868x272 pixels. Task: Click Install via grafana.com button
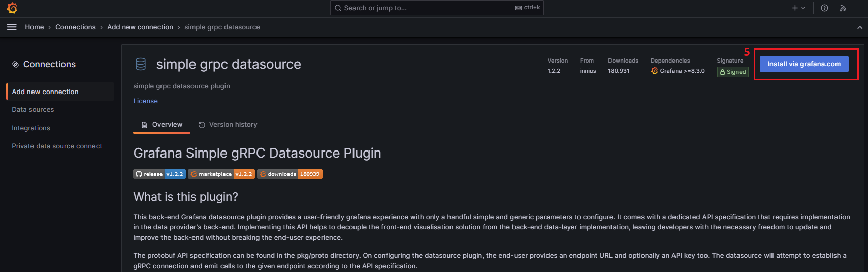coord(804,64)
